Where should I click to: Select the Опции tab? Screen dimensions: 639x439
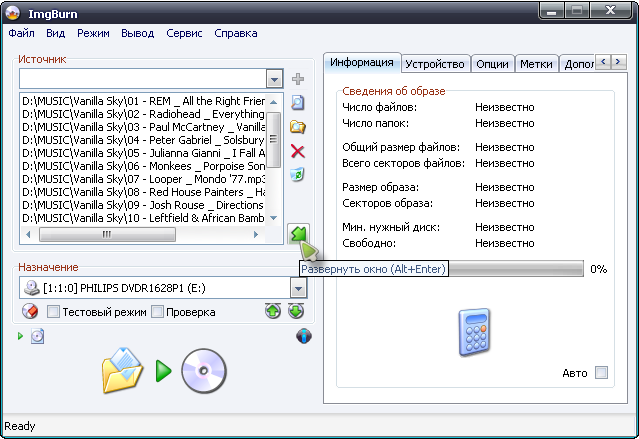pyautogui.click(x=492, y=63)
